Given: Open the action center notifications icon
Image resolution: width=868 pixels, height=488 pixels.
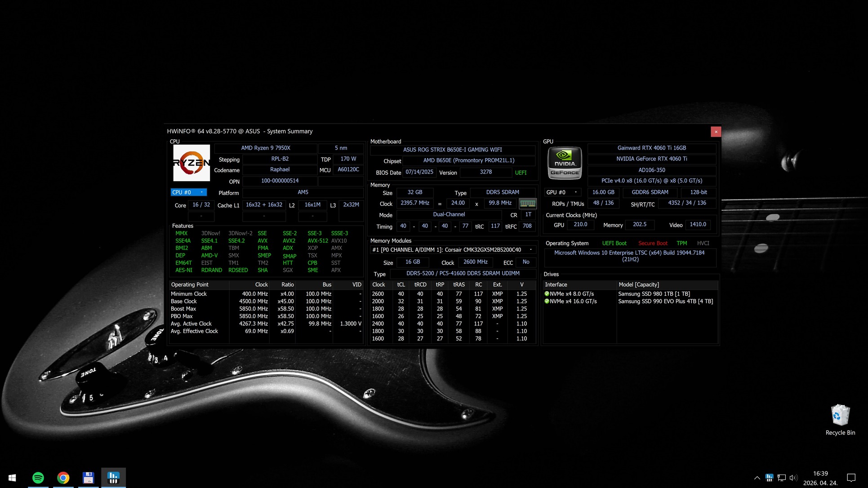Looking at the screenshot, I should point(851,478).
